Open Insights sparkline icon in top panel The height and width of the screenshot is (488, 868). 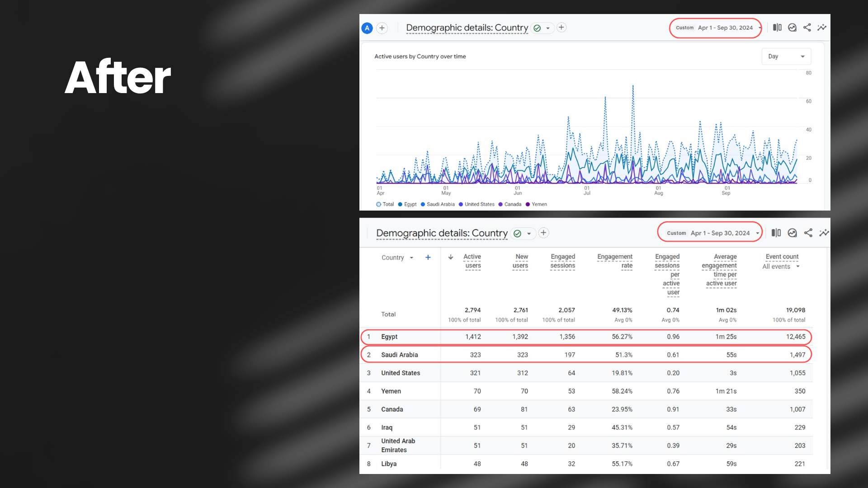coord(822,28)
